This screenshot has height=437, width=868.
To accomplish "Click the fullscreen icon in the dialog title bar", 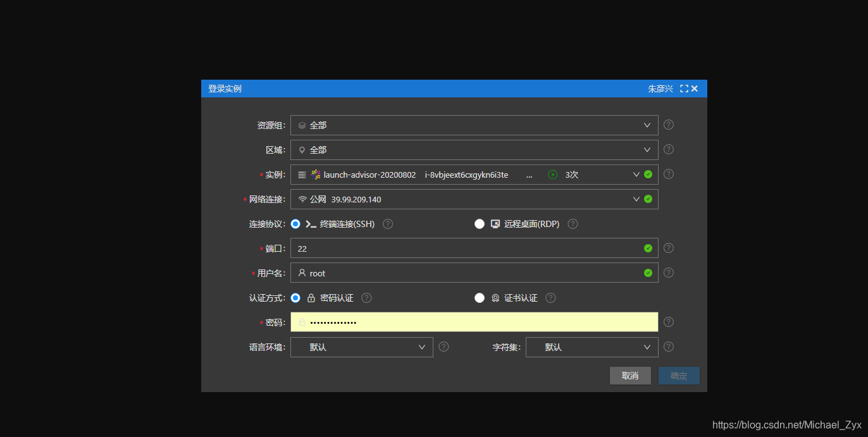I will [x=684, y=89].
